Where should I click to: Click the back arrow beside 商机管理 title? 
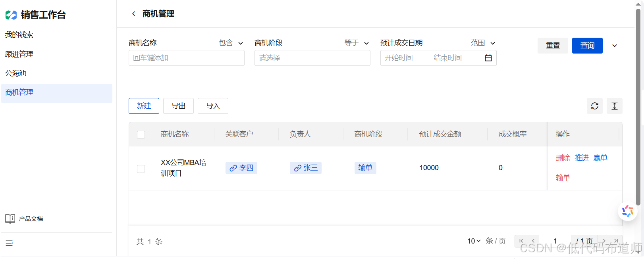[134, 14]
